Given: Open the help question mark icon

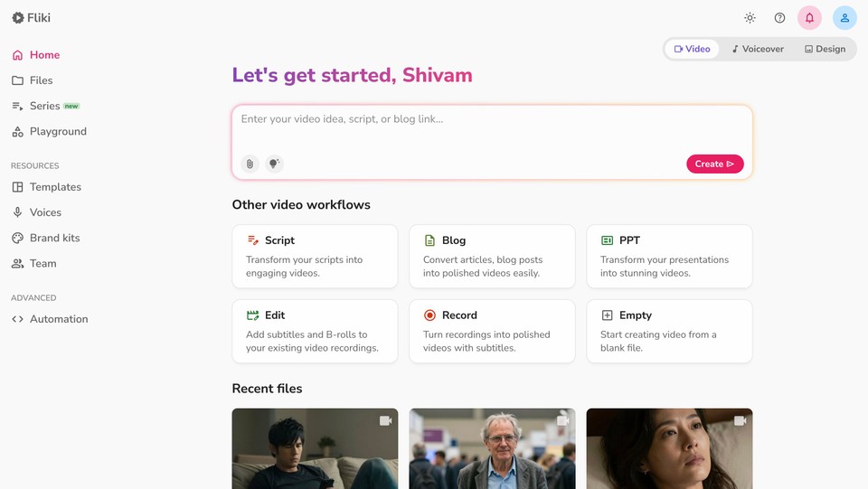Looking at the screenshot, I should click(779, 18).
